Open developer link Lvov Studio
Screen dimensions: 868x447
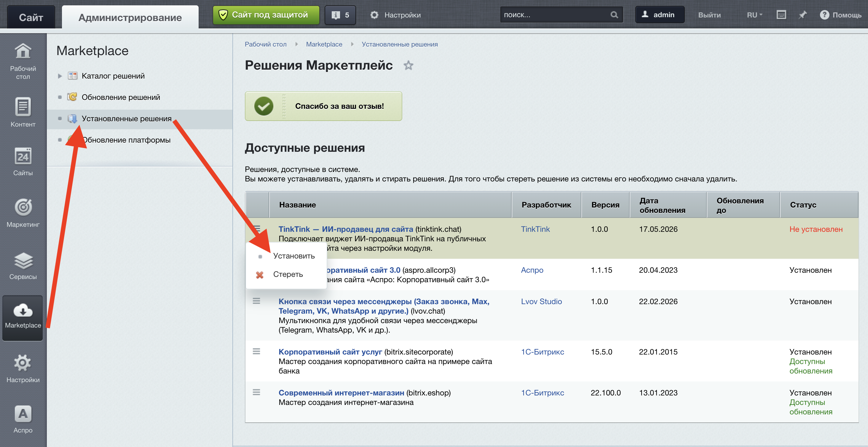[x=541, y=301]
